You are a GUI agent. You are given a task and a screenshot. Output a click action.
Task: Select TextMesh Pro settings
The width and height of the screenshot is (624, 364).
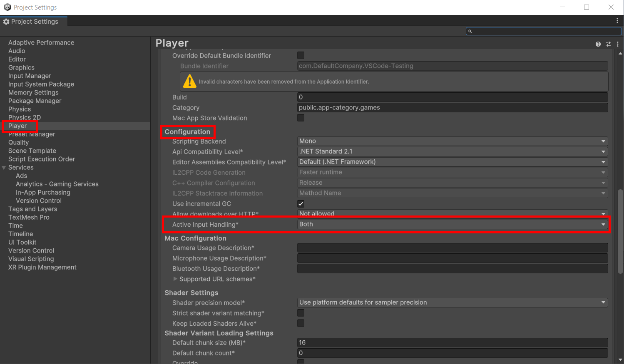29,217
